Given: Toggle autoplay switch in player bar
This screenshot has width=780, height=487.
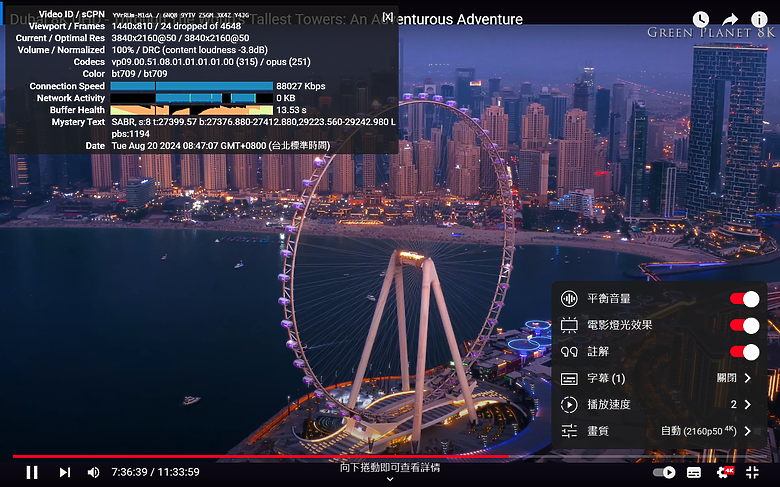Looking at the screenshot, I should click(664, 472).
